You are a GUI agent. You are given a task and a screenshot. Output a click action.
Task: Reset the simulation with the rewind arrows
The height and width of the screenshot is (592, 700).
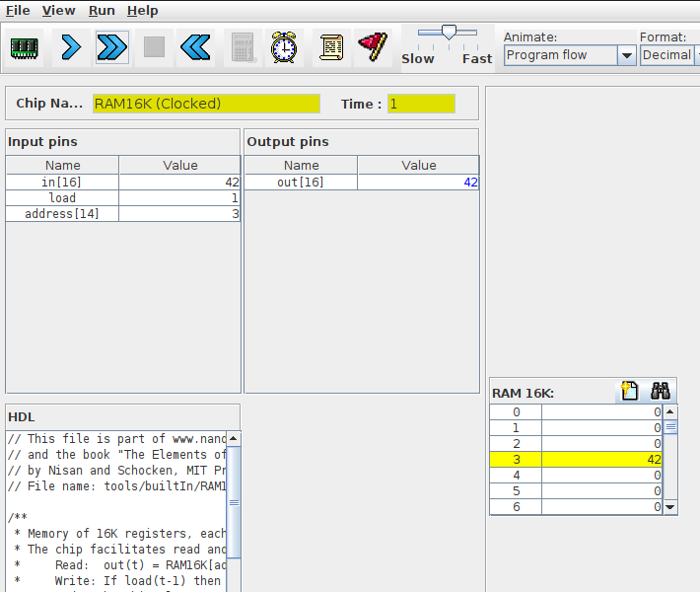pos(195,46)
